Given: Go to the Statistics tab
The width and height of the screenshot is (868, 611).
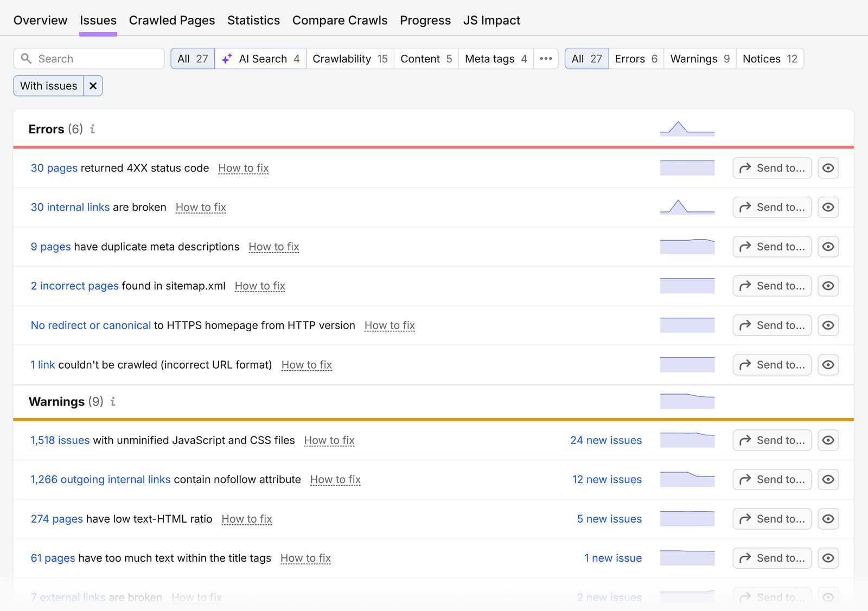Looking at the screenshot, I should [253, 21].
